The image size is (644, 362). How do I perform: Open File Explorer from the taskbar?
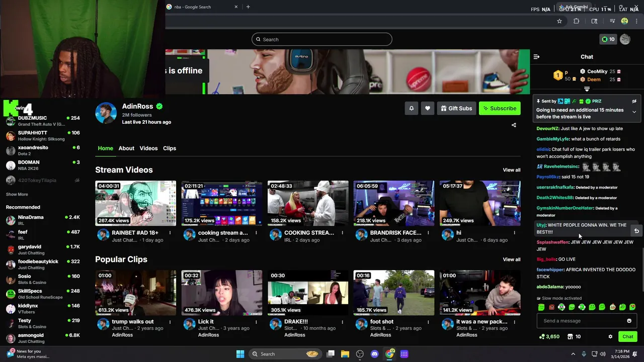click(x=345, y=354)
